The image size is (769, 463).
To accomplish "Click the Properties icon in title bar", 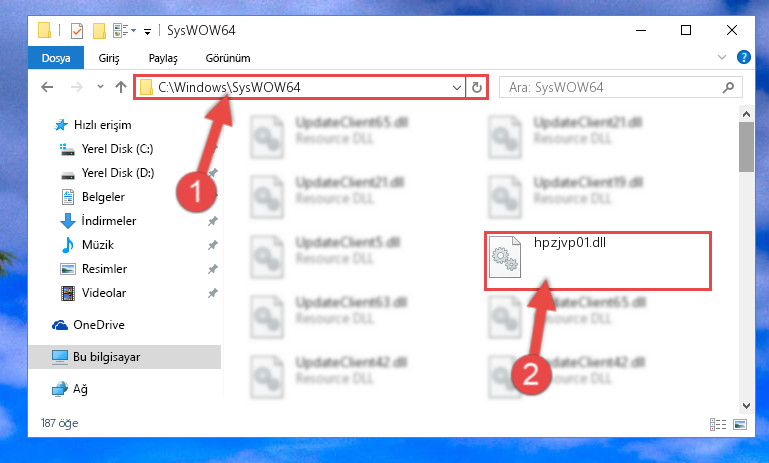I will tap(77, 30).
